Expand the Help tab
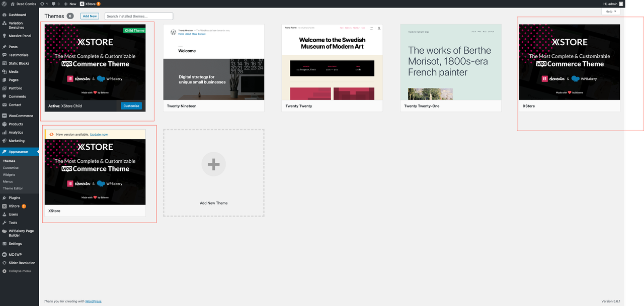The image size is (644, 306). pyautogui.click(x=610, y=11)
